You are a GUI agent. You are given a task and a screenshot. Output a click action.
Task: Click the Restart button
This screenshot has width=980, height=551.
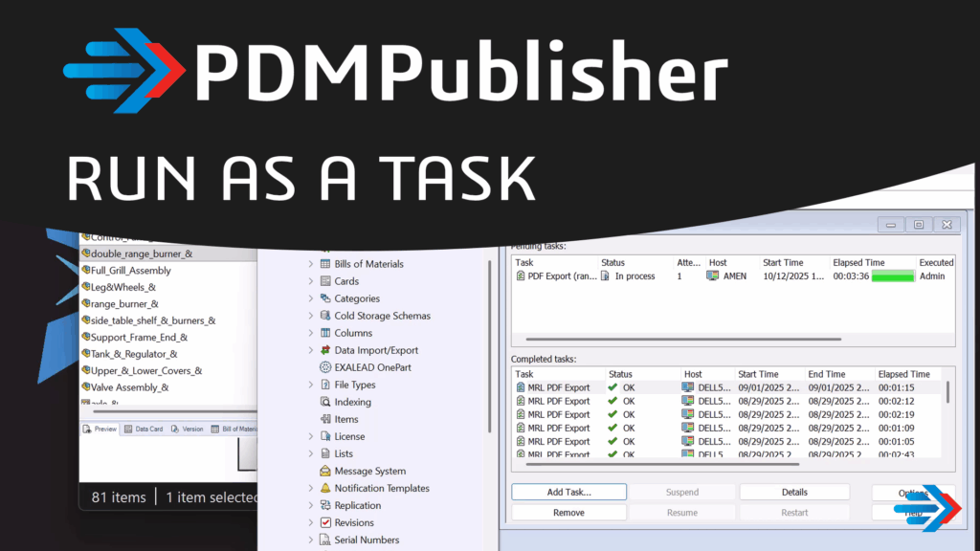point(794,513)
